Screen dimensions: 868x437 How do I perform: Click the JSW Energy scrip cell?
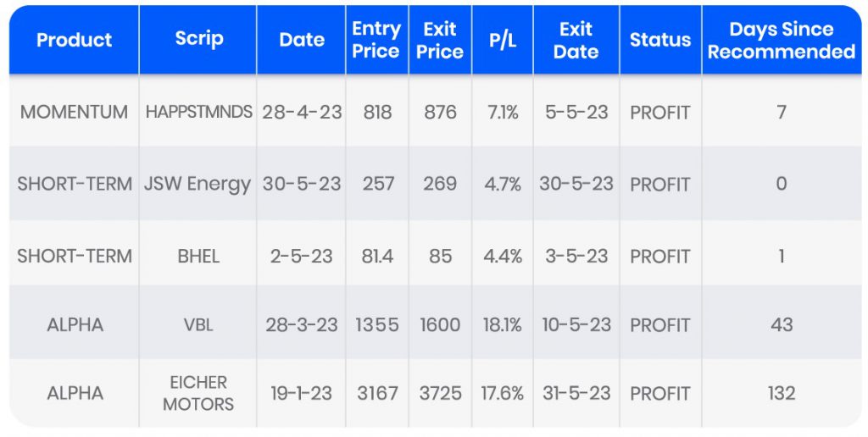[x=199, y=184]
